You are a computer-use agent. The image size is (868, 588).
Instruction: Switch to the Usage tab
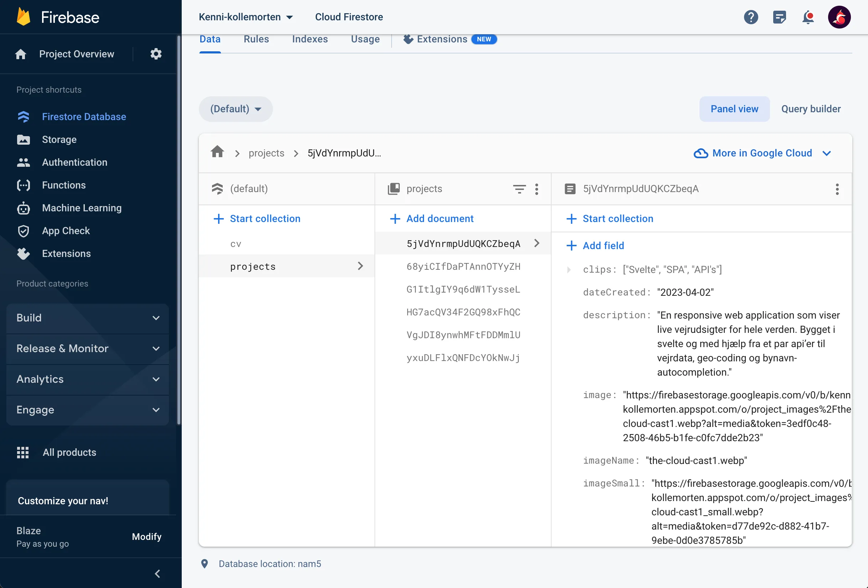pyautogui.click(x=365, y=39)
